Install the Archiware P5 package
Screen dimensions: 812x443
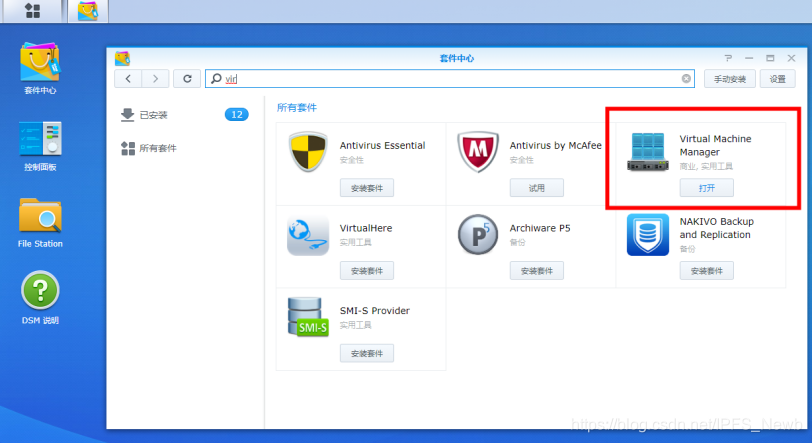[x=536, y=271]
